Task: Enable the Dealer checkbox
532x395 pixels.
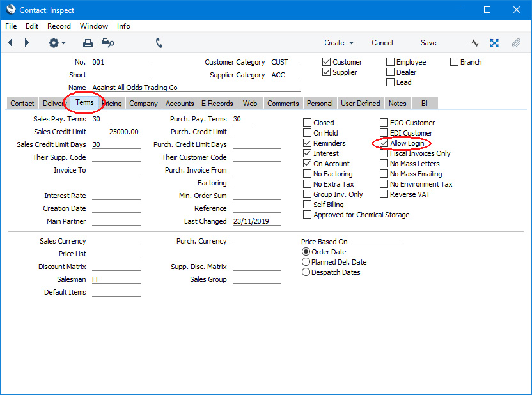Action: point(390,72)
